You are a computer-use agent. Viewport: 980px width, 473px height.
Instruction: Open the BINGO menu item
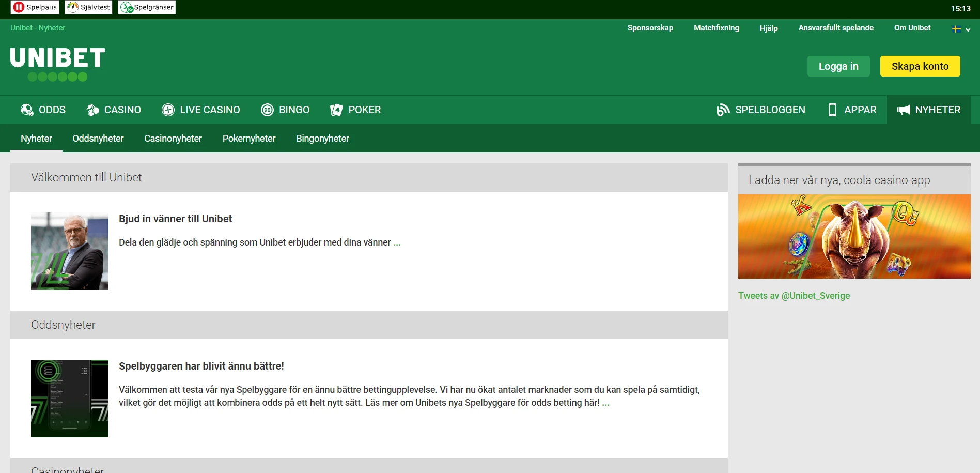pyautogui.click(x=285, y=110)
